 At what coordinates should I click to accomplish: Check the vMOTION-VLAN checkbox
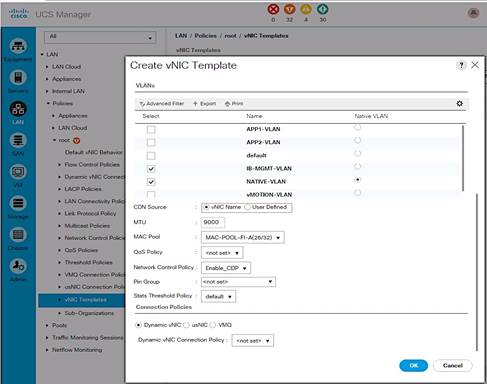pyautogui.click(x=151, y=194)
